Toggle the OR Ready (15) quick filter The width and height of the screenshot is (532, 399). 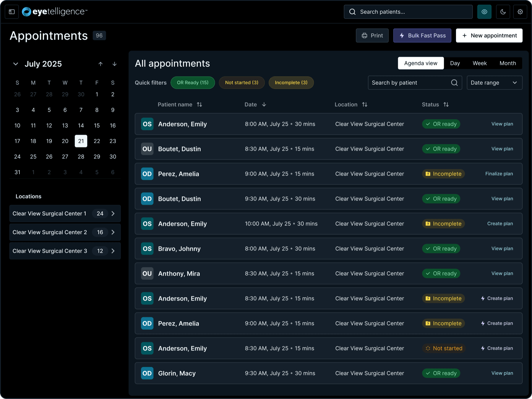[x=193, y=83]
